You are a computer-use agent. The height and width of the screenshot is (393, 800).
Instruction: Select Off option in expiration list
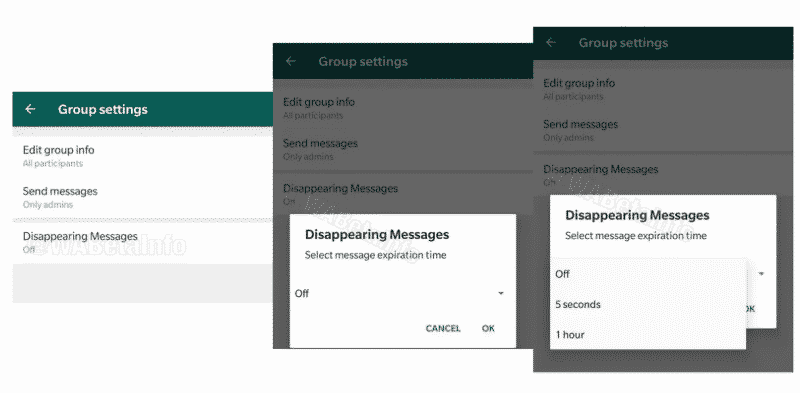(x=648, y=274)
